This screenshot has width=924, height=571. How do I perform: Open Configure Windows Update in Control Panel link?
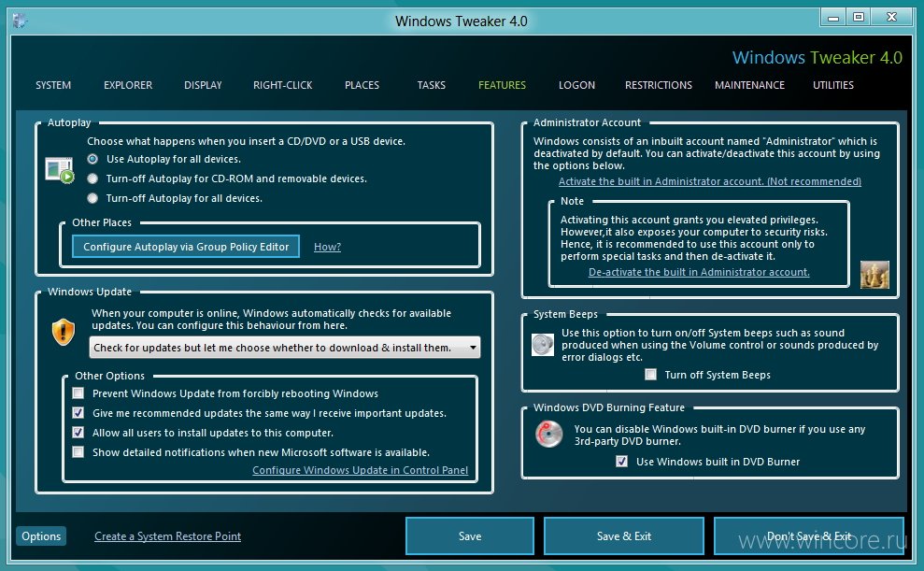coord(360,470)
